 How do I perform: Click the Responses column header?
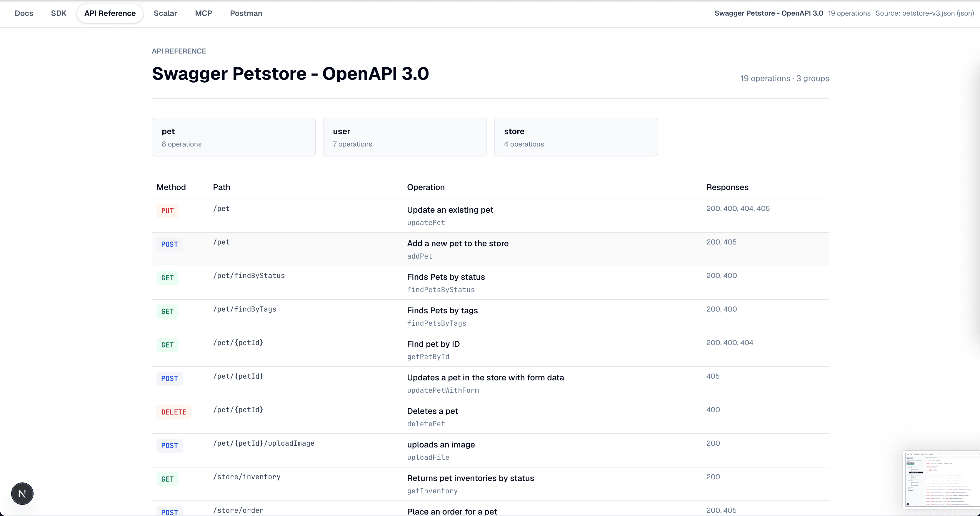coord(727,187)
